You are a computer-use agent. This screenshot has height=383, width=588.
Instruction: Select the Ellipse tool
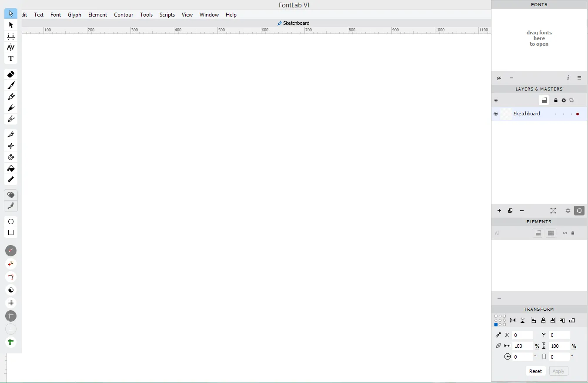tap(11, 222)
